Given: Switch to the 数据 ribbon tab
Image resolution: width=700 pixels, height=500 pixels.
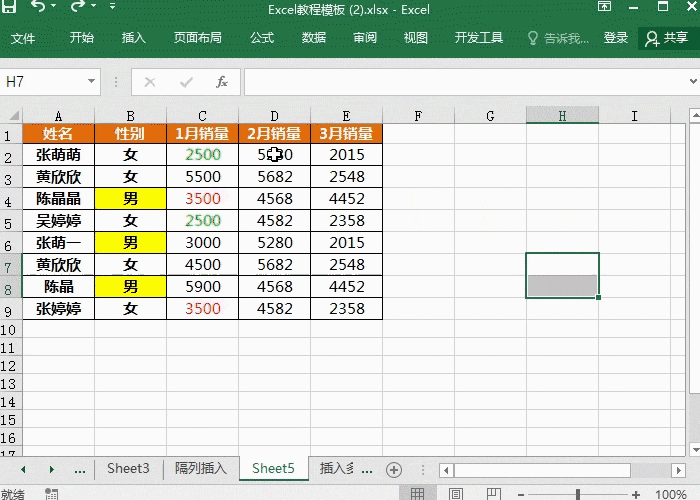Looking at the screenshot, I should (313, 38).
